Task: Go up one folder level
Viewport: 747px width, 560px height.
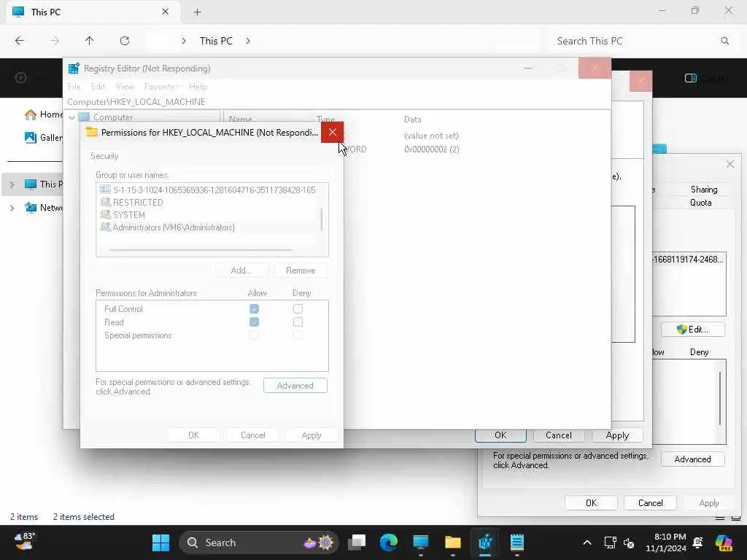Action: point(89,41)
